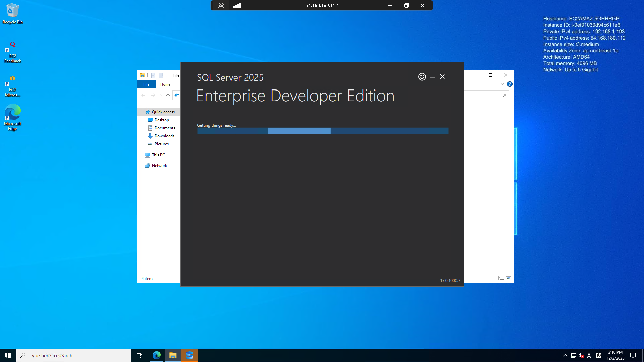Image resolution: width=644 pixels, height=362 pixels.
Task: Expand the Explorer ribbon chevron
Action: pyautogui.click(x=502, y=84)
